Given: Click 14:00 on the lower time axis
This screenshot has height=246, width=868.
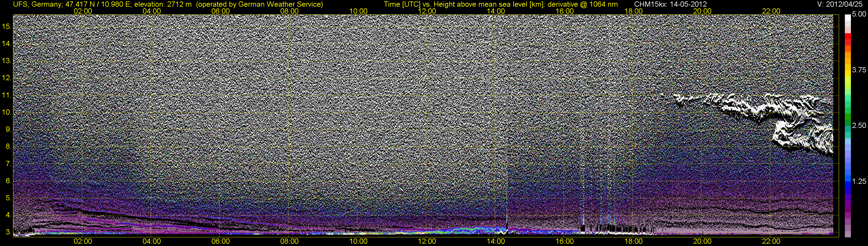Looking at the screenshot, I should coord(496,241).
